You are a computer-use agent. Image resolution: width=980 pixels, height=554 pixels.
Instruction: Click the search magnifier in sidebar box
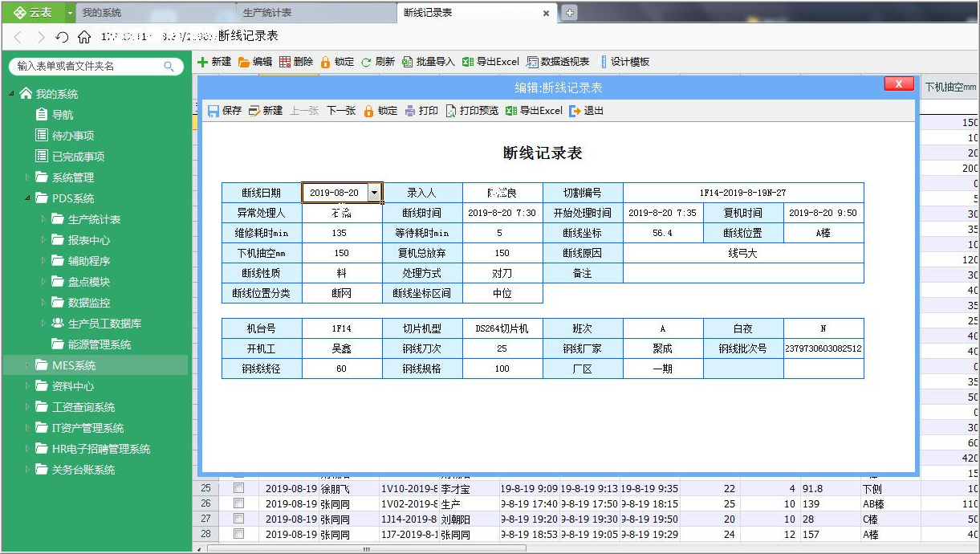coord(169,66)
